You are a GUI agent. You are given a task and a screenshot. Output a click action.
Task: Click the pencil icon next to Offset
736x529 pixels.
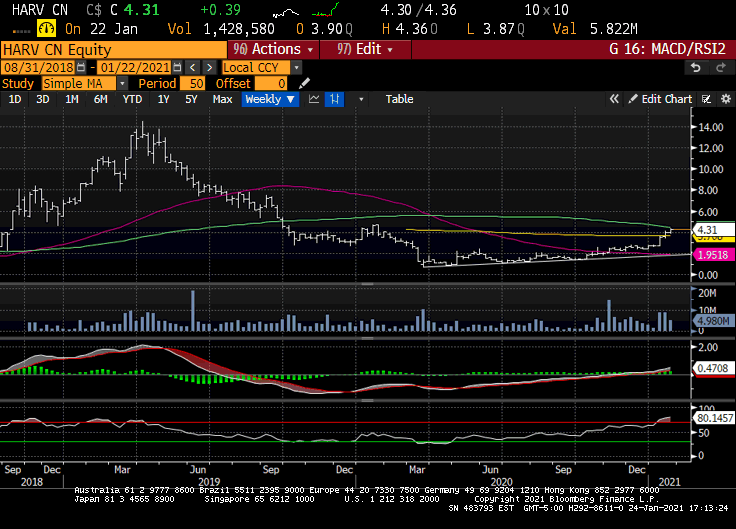click(304, 84)
